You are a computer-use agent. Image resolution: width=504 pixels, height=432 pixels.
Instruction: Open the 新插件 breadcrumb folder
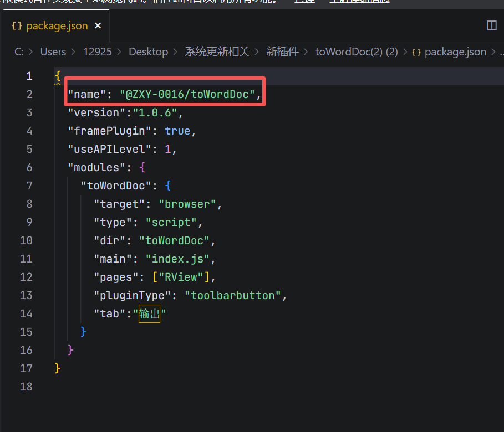pos(282,52)
